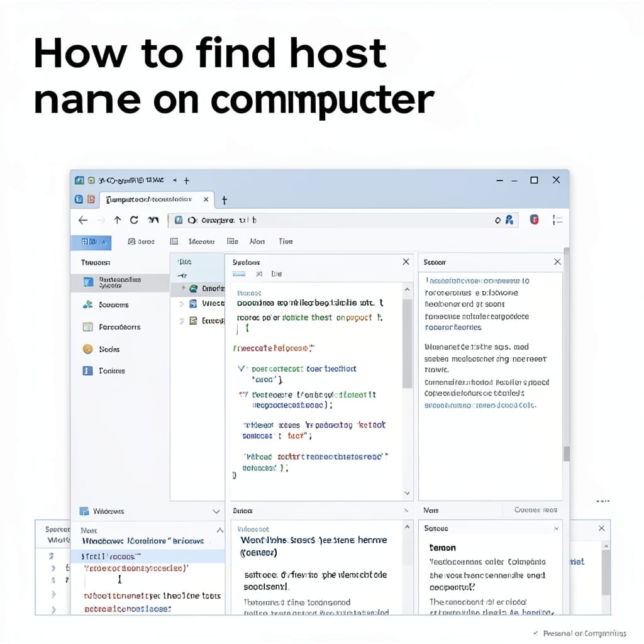Open the top blue link line in Sceoer panel

click(477, 281)
